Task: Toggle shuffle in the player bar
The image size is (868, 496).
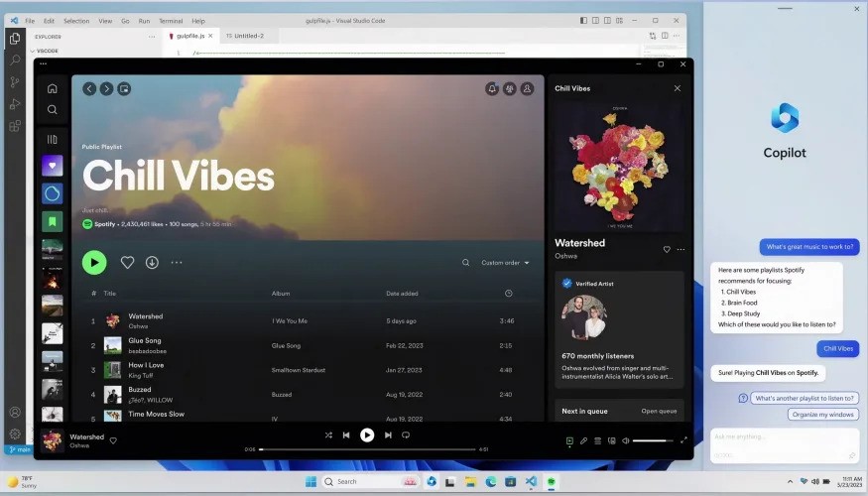Action: click(x=328, y=434)
